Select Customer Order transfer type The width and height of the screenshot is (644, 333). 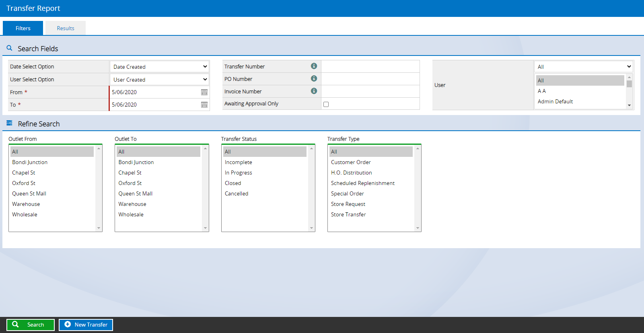(371, 162)
